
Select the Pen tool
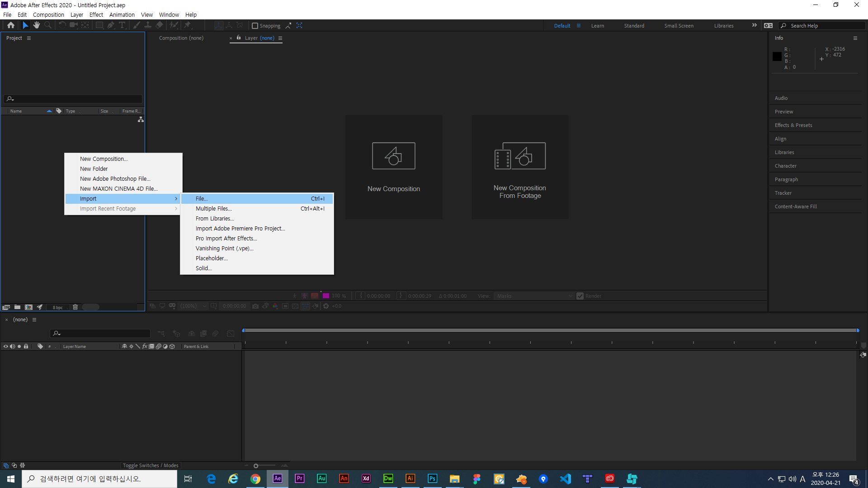coord(111,25)
